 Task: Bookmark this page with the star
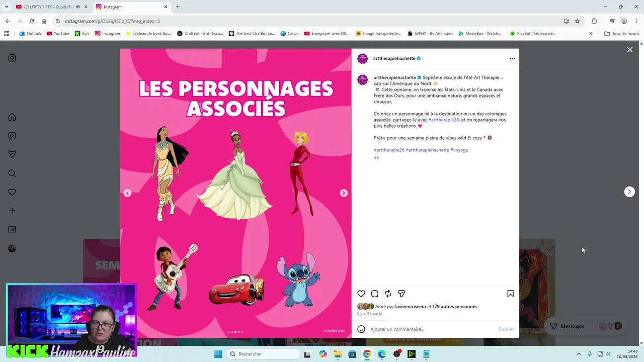tap(577, 21)
